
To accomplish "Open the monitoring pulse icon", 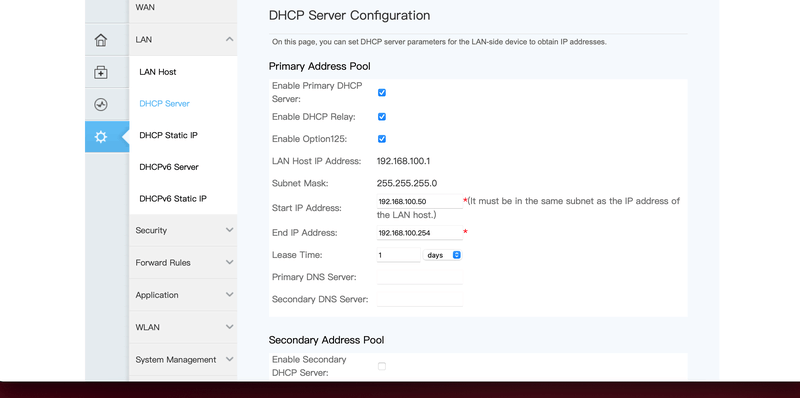I will click(101, 105).
